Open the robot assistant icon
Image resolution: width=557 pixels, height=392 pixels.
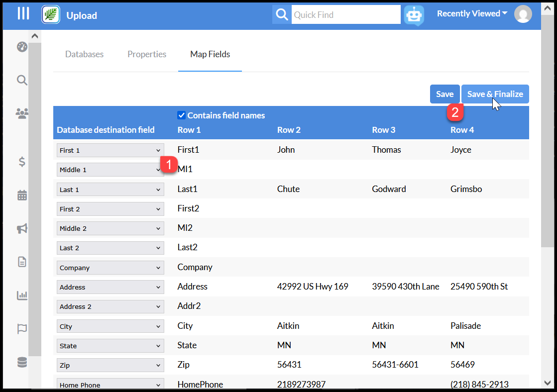414,15
